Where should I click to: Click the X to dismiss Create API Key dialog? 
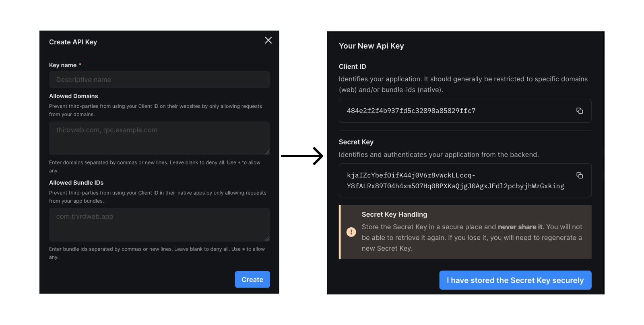268,40
